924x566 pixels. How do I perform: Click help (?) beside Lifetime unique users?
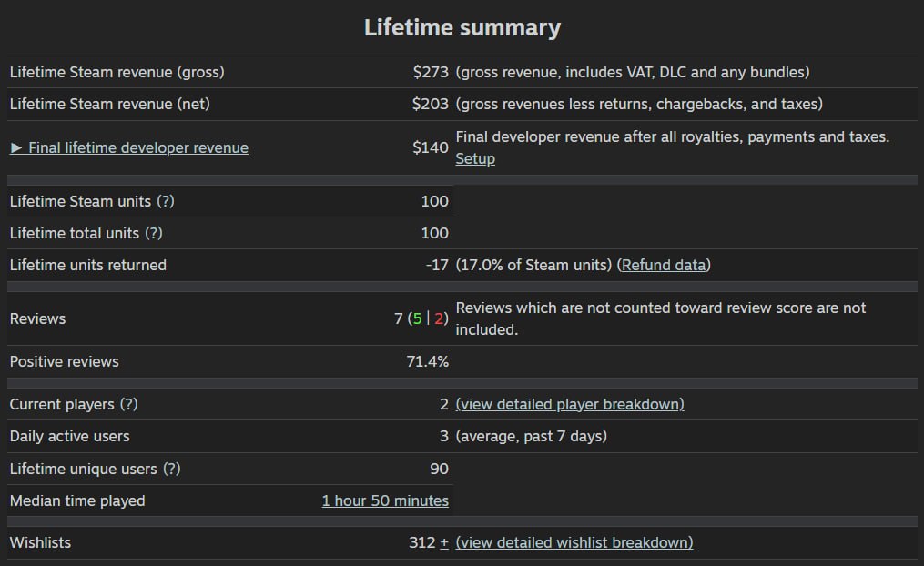coord(172,469)
